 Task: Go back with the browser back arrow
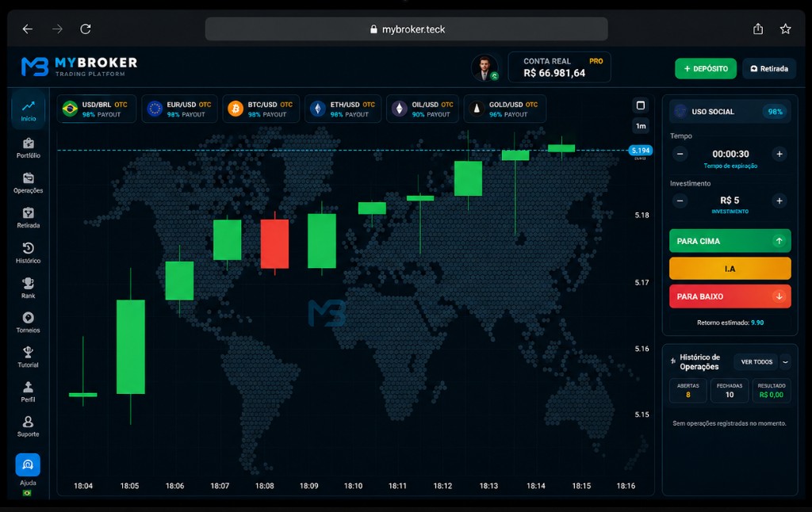[28, 29]
